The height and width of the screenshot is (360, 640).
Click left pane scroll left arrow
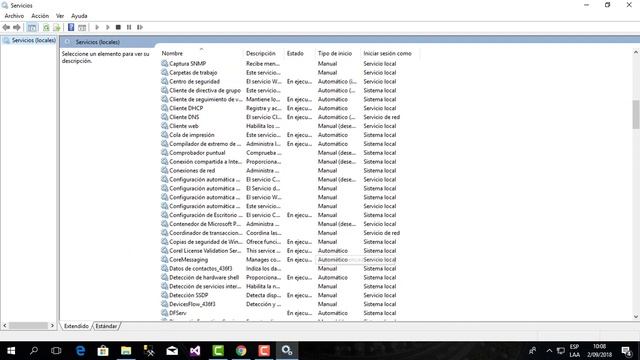(5, 326)
